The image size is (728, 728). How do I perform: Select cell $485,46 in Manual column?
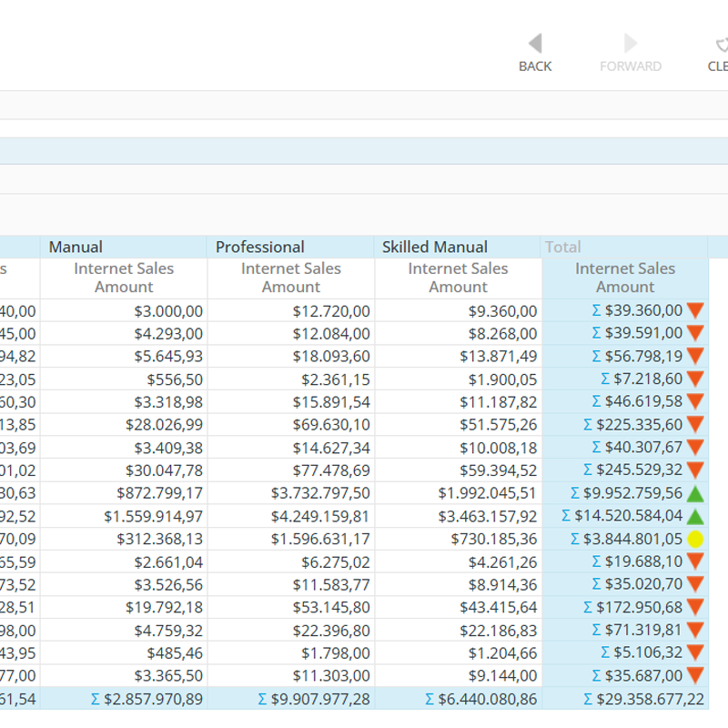[124, 652]
